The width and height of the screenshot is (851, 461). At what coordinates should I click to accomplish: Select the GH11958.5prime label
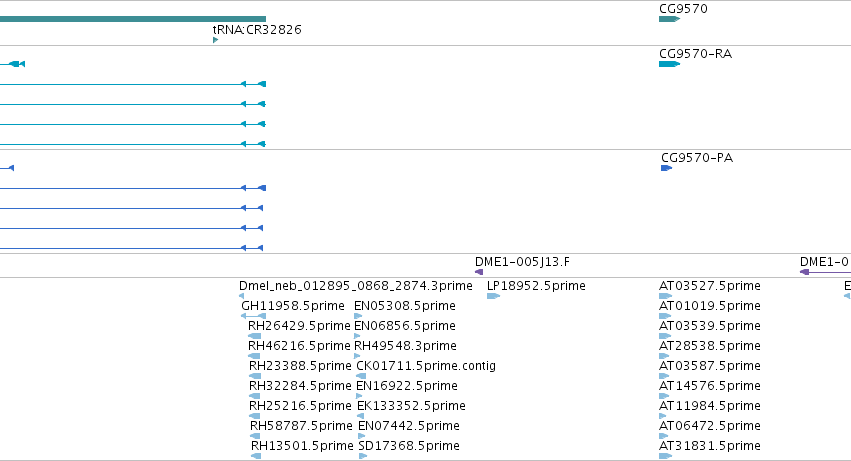[293, 306]
